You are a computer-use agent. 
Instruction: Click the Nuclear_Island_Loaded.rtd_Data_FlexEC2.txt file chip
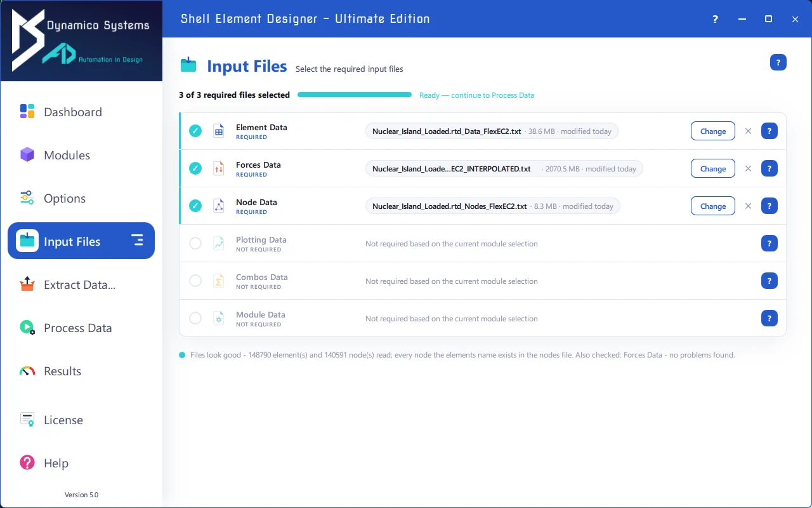(x=492, y=131)
